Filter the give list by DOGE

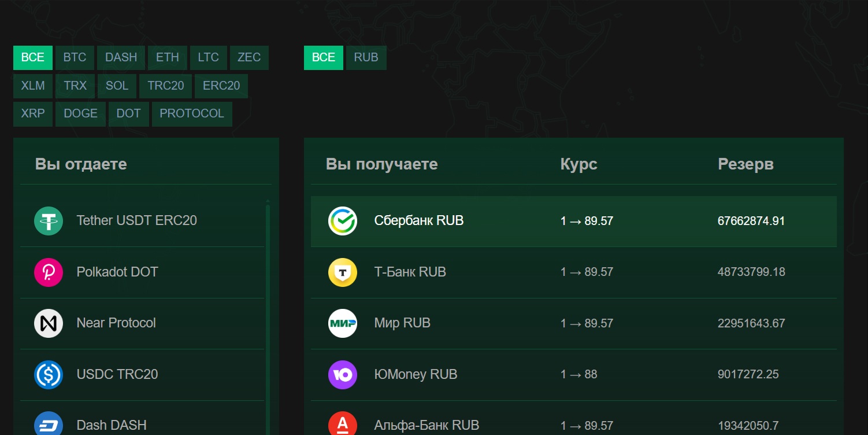click(81, 114)
